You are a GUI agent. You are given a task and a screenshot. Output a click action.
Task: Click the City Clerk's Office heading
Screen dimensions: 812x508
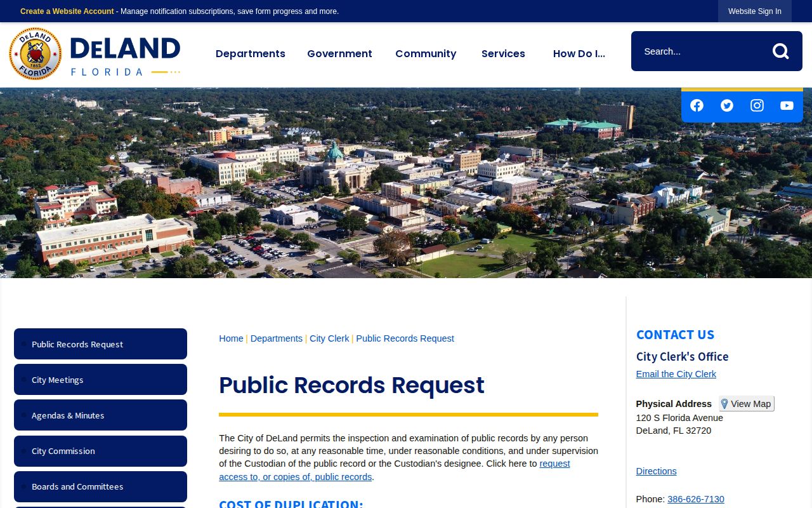pos(683,356)
